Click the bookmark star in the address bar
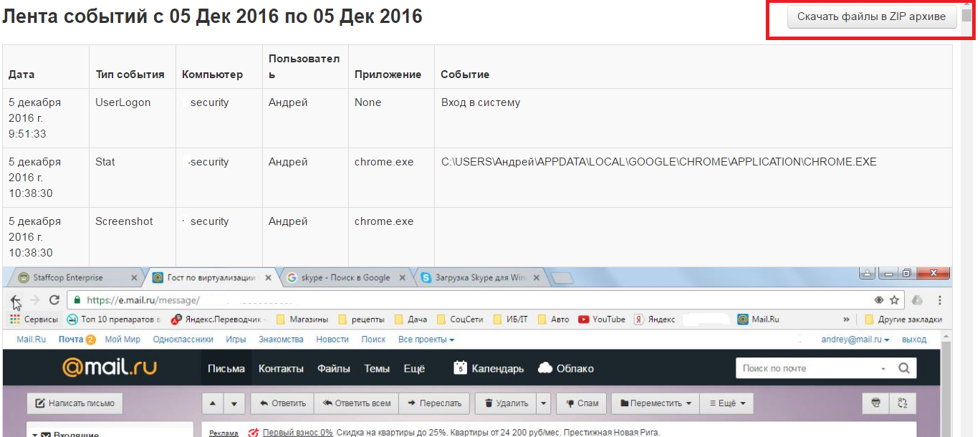980x437 pixels. (x=894, y=300)
